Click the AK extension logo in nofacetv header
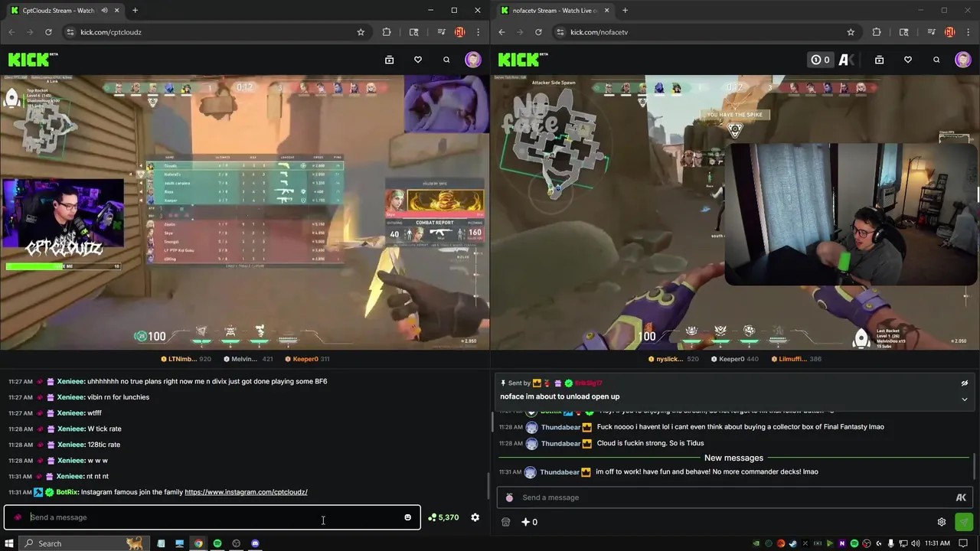The image size is (980, 551). (846, 60)
